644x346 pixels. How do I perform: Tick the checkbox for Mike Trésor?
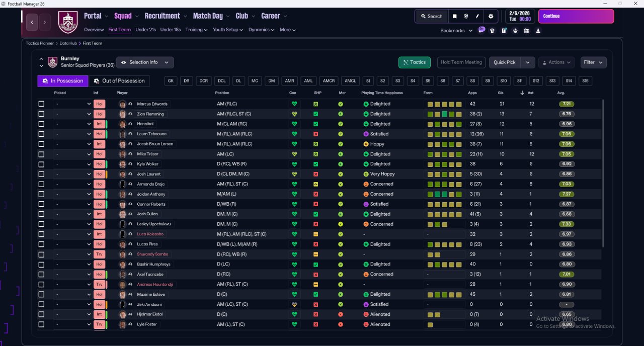[x=41, y=154]
